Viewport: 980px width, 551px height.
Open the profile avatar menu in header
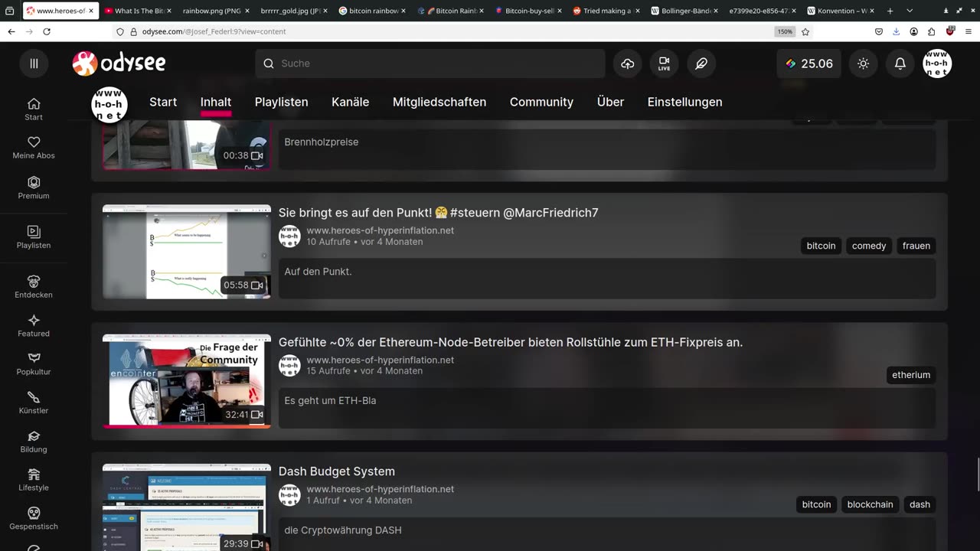click(937, 64)
